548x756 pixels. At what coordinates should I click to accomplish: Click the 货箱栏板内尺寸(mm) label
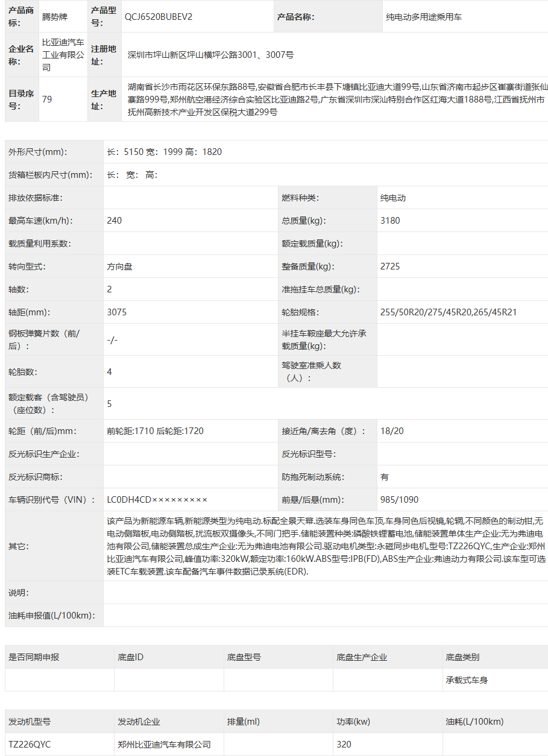pos(51,175)
